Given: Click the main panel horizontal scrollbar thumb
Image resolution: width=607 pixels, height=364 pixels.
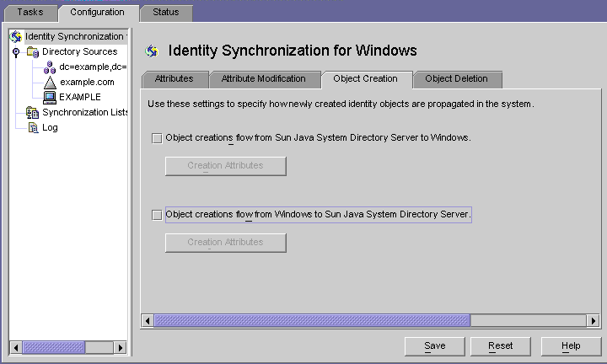Looking at the screenshot, I should point(313,321).
